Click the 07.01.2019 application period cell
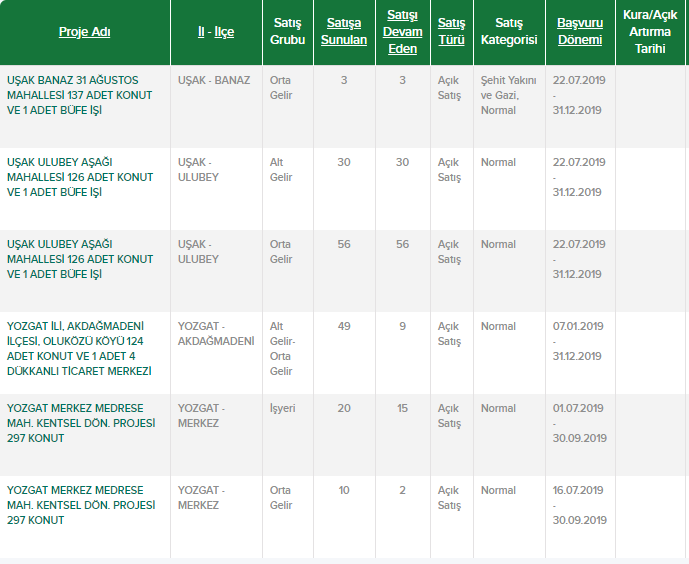Image resolution: width=689 pixels, height=564 pixels. [x=579, y=341]
